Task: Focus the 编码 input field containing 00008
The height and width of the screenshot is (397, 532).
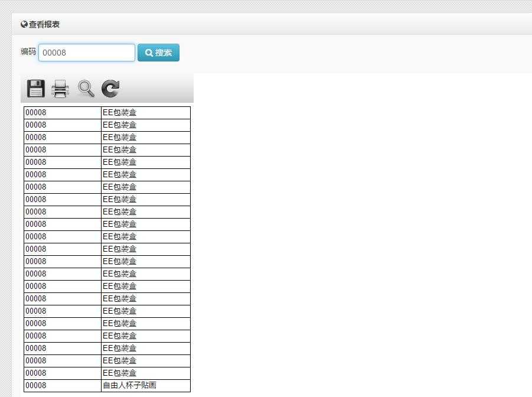Action: pyautogui.click(x=87, y=53)
